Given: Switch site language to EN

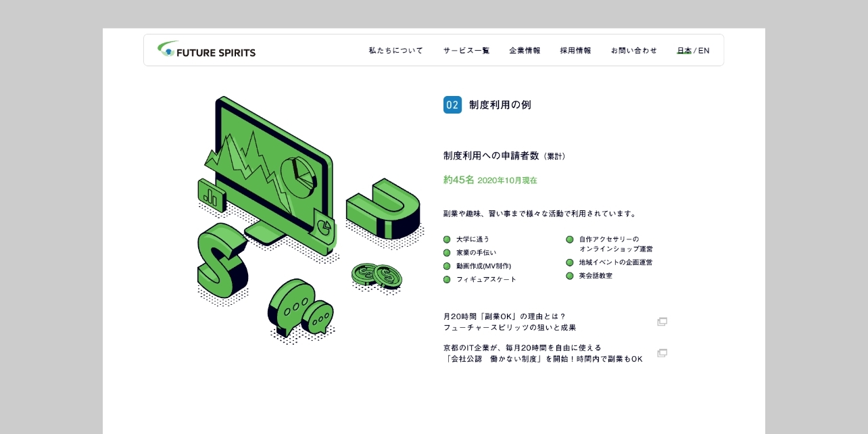Looking at the screenshot, I should click(x=704, y=51).
